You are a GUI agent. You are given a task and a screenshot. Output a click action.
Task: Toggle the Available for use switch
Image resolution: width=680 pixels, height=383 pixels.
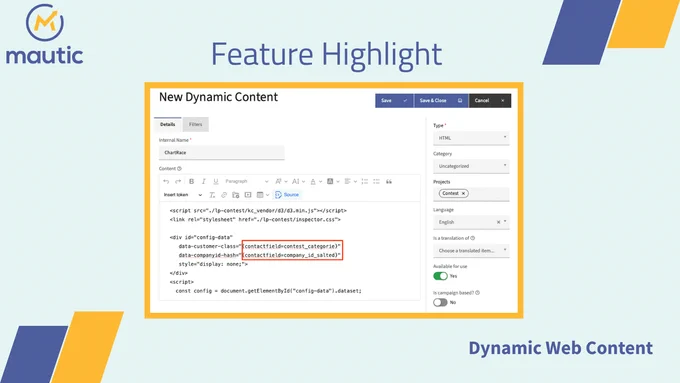coord(440,276)
